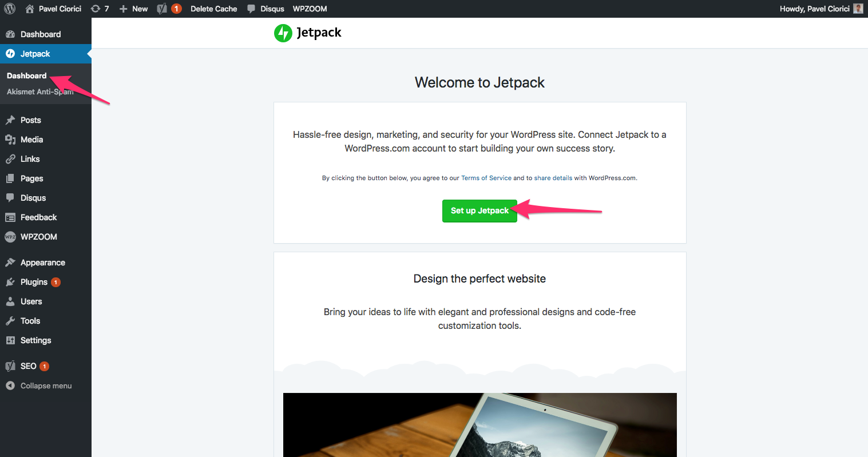Click the Dashboard gauge icon in sidebar
The image size is (868, 457).
pos(10,34)
